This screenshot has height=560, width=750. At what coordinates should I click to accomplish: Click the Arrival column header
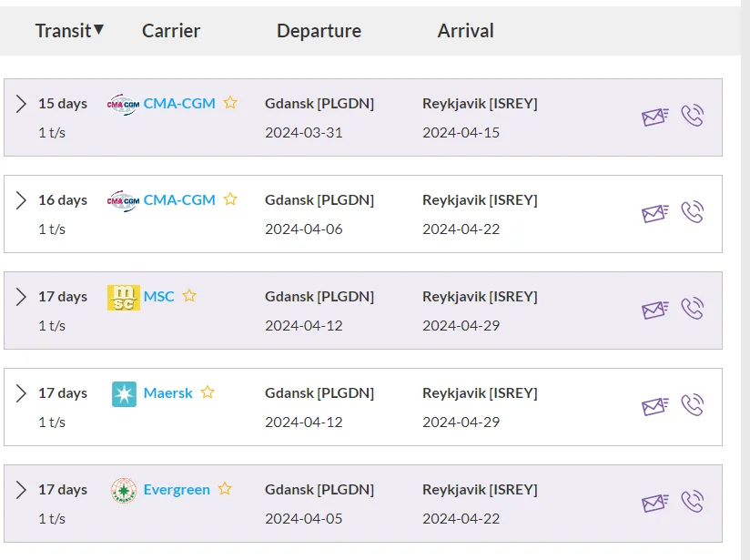pyautogui.click(x=465, y=31)
